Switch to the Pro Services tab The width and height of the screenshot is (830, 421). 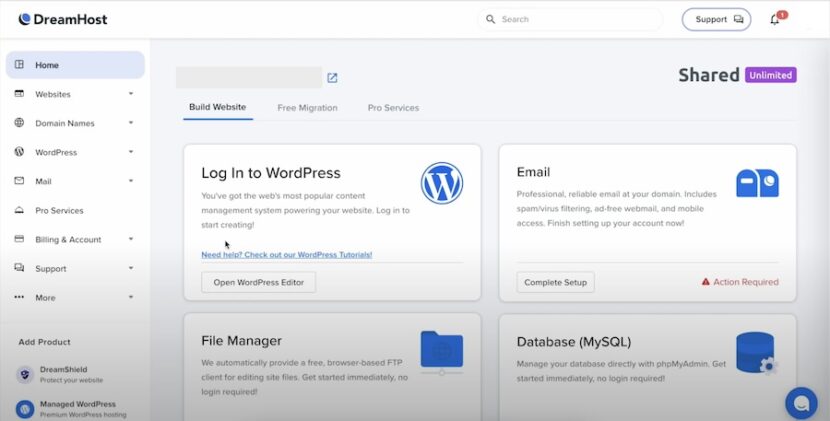(x=393, y=108)
